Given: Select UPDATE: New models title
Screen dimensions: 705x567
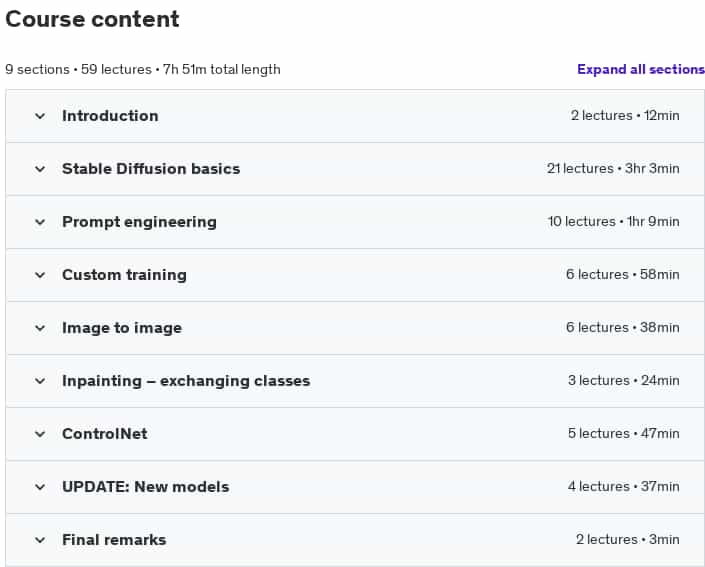Looking at the screenshot, I should click(x=146, y=487).
